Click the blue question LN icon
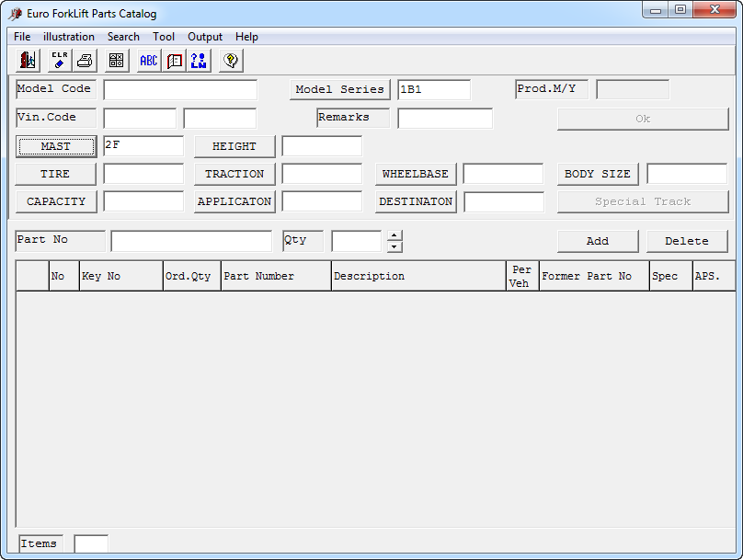Image resolution: width=743 pixels, height=560 pixels. (x=199, y=61)
